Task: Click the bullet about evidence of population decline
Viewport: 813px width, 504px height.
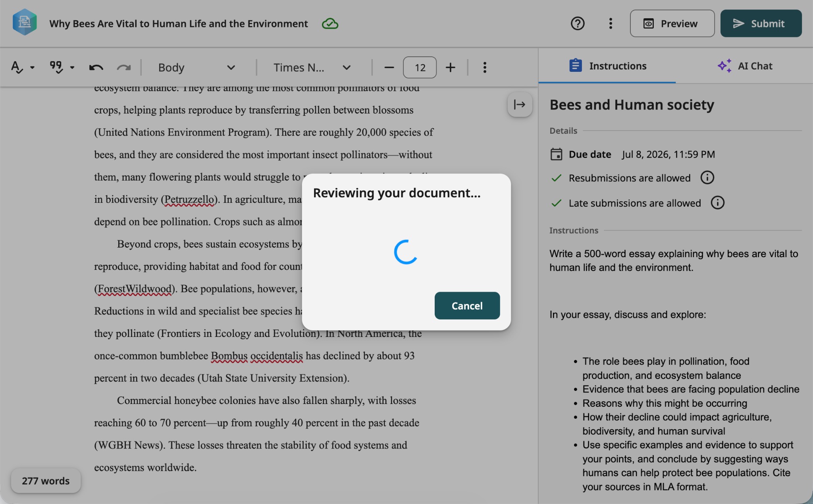Action: [x=691, y=389]
